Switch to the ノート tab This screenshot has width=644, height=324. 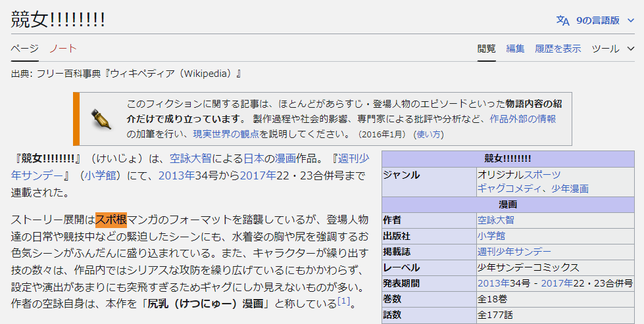[x=63, y=49]
